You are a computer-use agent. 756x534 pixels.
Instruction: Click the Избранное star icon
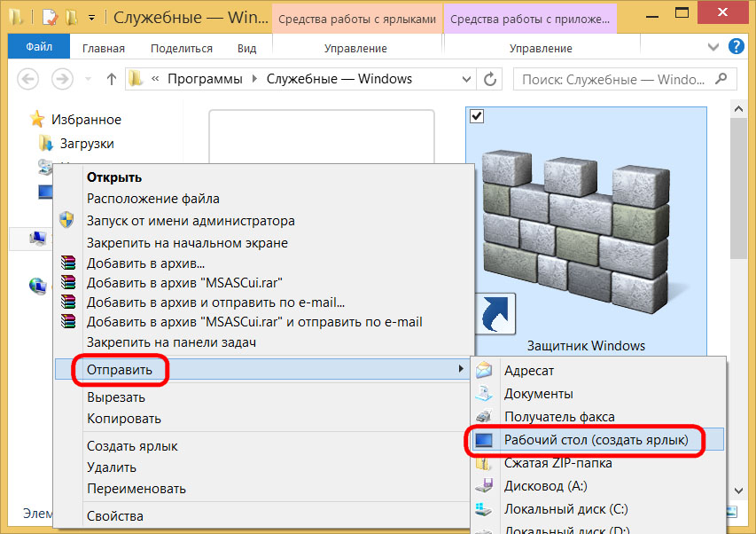(36, 119)
